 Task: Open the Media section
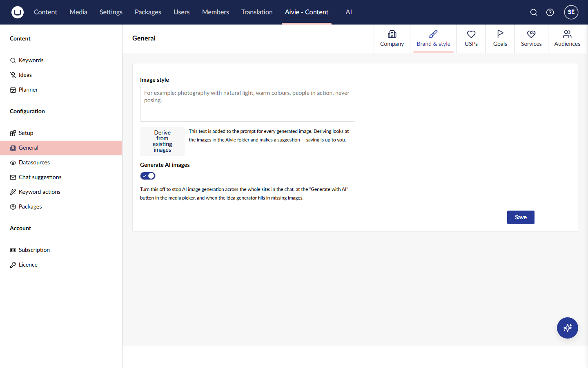78,12
